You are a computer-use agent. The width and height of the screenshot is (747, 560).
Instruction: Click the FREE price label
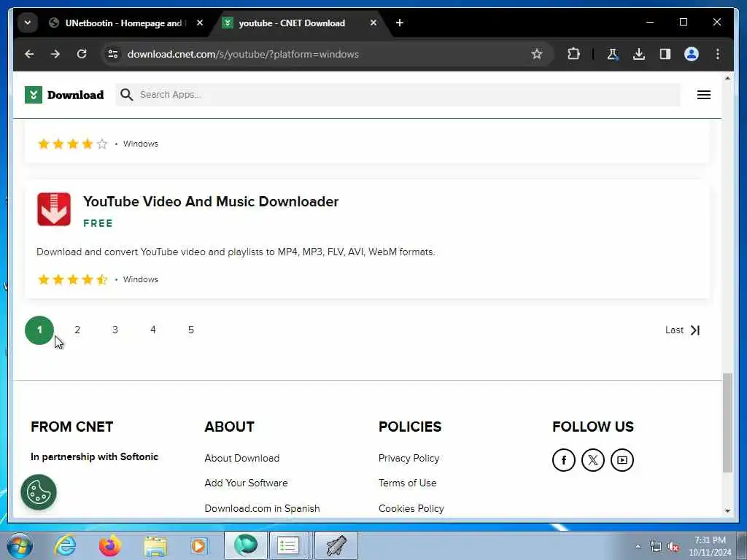pyautogui.click(x=98, y=223)
